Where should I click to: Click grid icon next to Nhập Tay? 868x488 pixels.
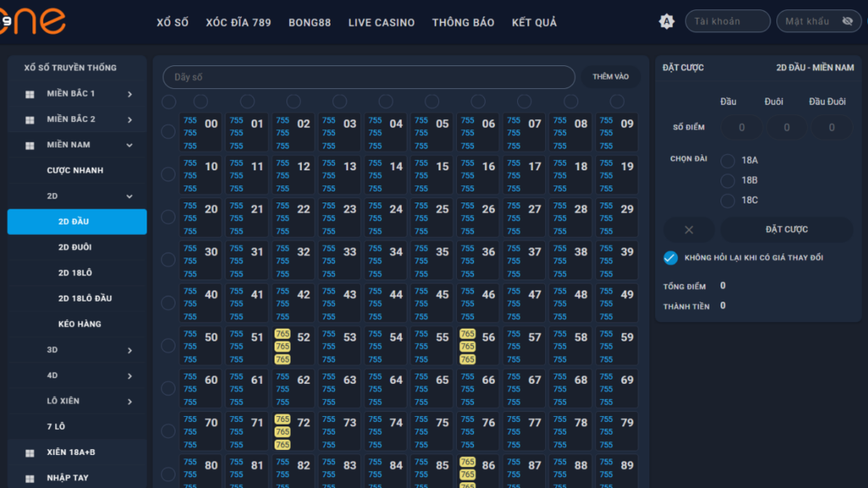pos(30,479)
